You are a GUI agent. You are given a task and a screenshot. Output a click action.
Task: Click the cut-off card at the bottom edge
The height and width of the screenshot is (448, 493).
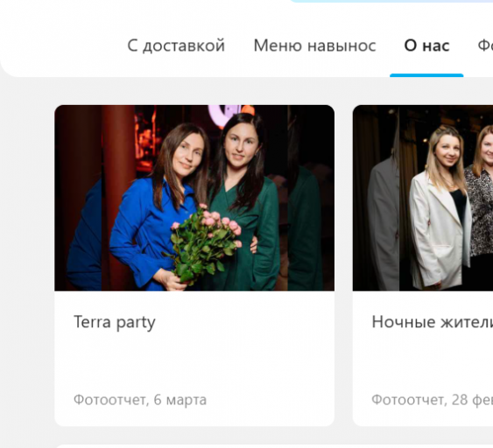click(x=273, y=445)
